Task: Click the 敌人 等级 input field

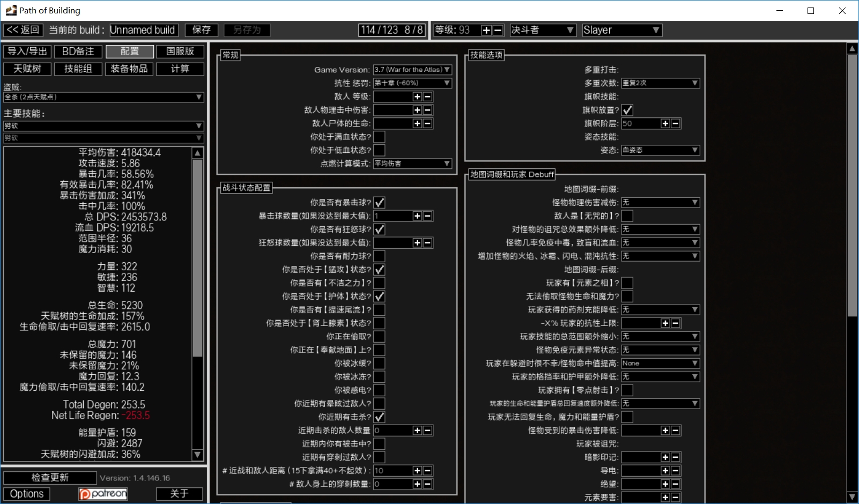Action: tap(393, 97)
